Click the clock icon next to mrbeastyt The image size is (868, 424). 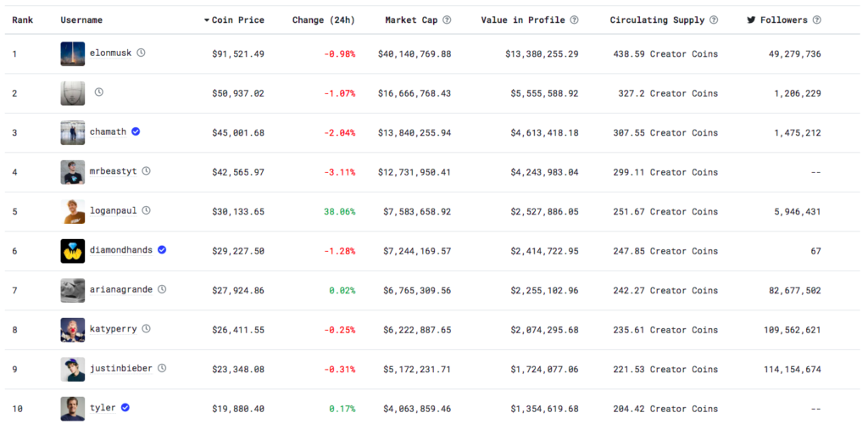click(146, 171)
